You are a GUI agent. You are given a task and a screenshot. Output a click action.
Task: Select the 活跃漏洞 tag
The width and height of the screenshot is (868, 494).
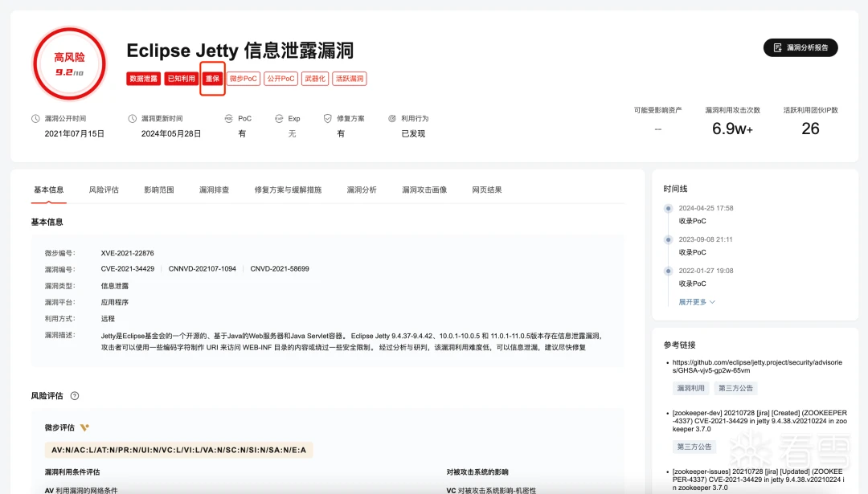350,79
